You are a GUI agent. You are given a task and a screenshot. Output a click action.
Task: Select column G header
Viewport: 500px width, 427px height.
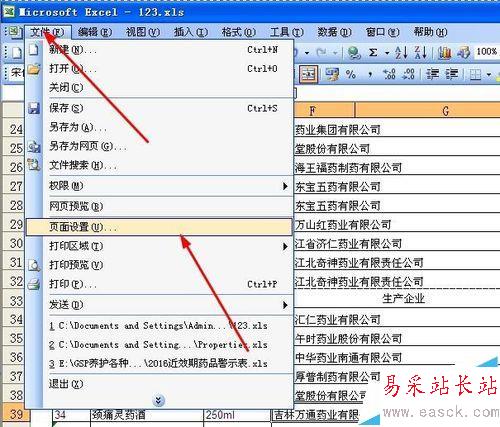[428, 111]
